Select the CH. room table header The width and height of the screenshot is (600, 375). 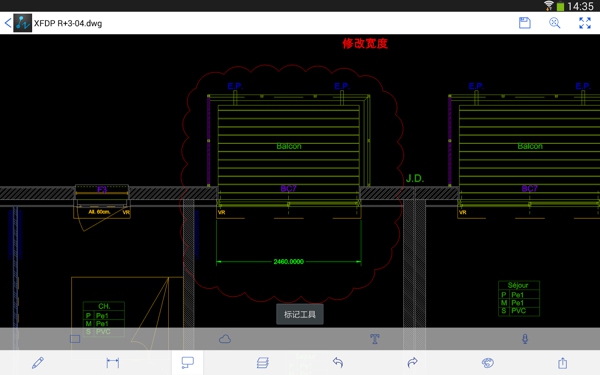(104, 306)
